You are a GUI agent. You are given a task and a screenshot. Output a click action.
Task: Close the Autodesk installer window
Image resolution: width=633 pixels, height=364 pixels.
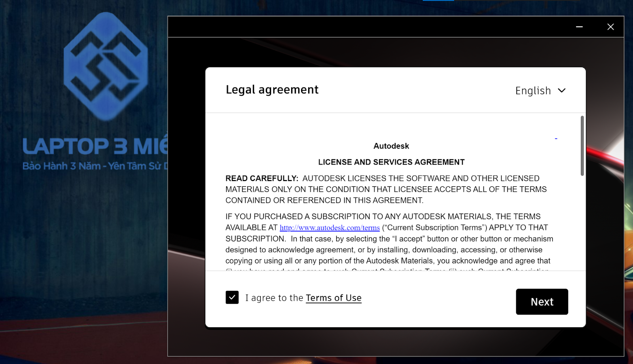pos(610,27)
